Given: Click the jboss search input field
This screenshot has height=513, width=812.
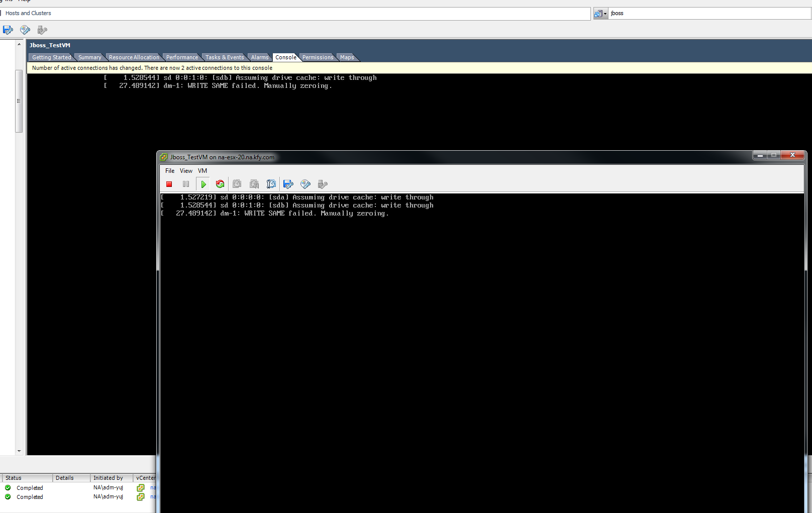Looking at the screenshot, I should (x=709, y=14).
